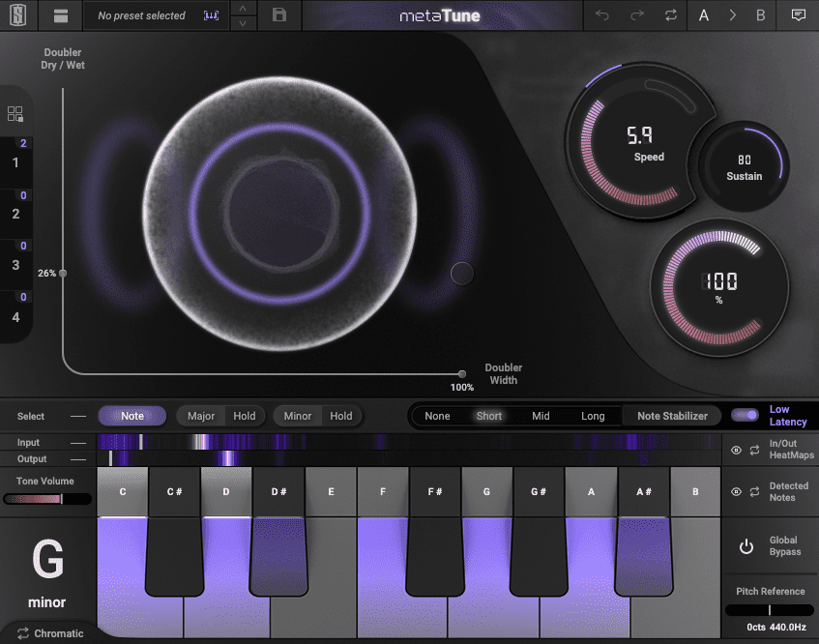
Task: Save the current preset with the disk icon
Action: (279, 15)
